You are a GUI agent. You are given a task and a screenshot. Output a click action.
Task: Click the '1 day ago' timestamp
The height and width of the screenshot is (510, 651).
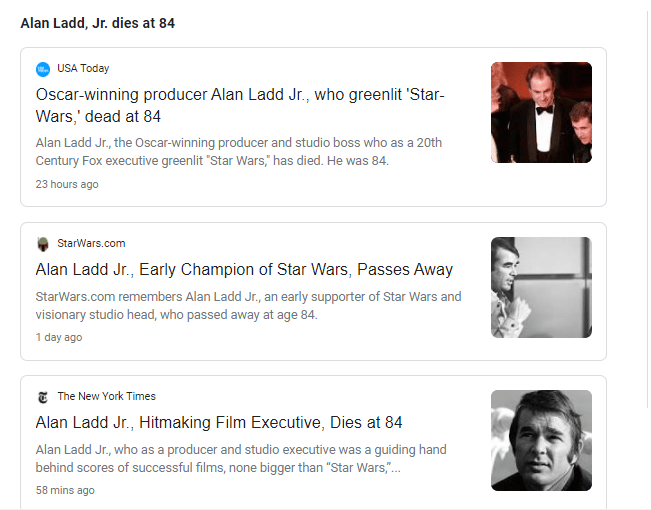point(59,338)
